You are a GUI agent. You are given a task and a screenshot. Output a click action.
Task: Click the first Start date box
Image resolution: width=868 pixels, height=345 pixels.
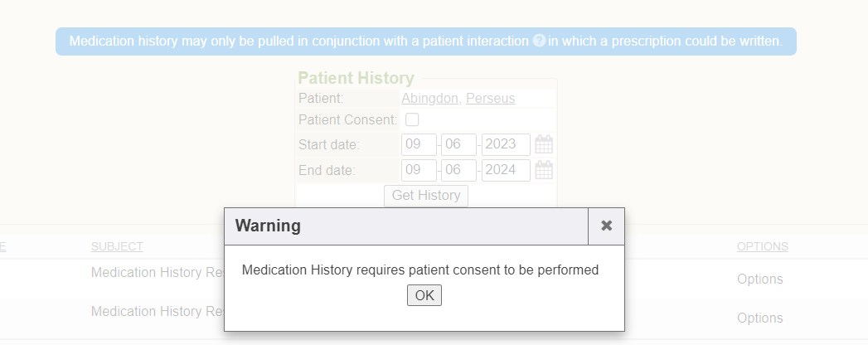click(419, 144)
